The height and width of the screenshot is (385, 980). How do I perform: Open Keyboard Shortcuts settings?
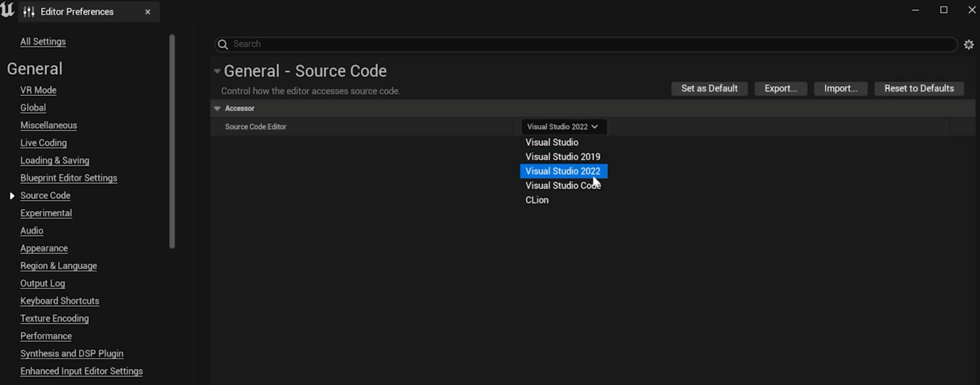(60, 301)
